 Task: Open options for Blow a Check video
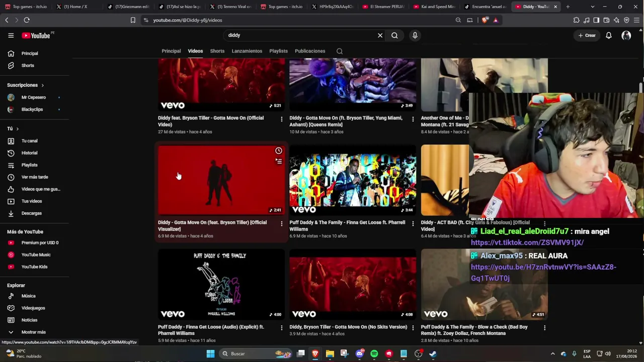544,328
